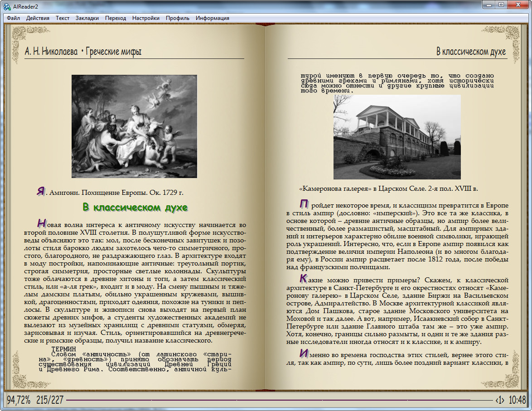This screenshot has height=411, width=532.
Task: Click the Europa abduction painting image
Action: (x=134, y=126)
